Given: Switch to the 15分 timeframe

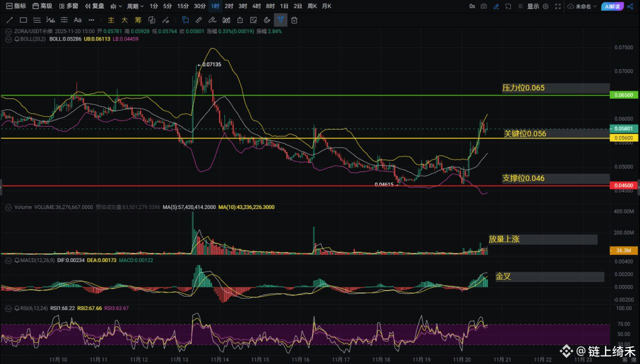Looking at the screenshot, I should pos(183,6).
